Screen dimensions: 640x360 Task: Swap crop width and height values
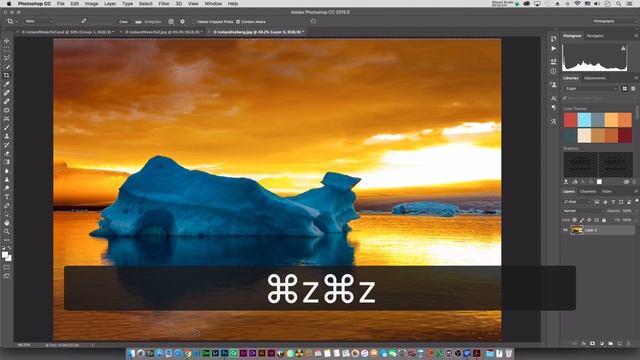pos(84,21)
